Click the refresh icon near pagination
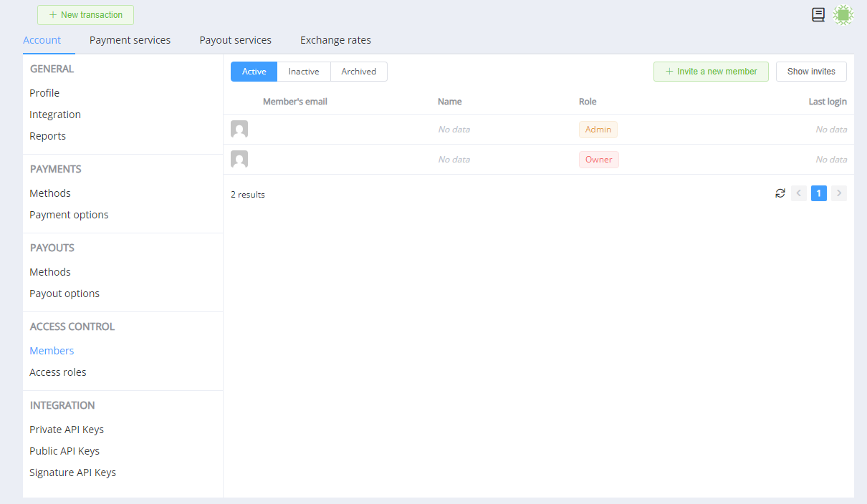The height and width of the screenshot is (504, 867). pos(780,193)
